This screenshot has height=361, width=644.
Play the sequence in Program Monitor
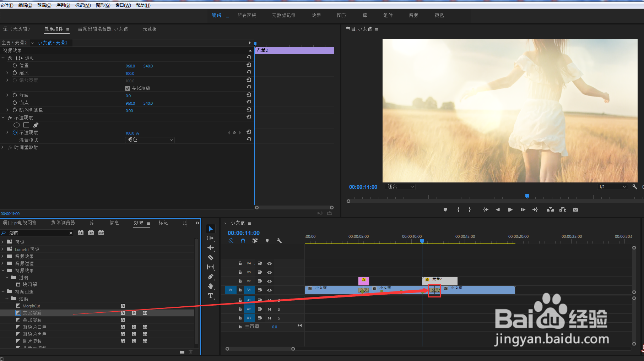[510, 210]
